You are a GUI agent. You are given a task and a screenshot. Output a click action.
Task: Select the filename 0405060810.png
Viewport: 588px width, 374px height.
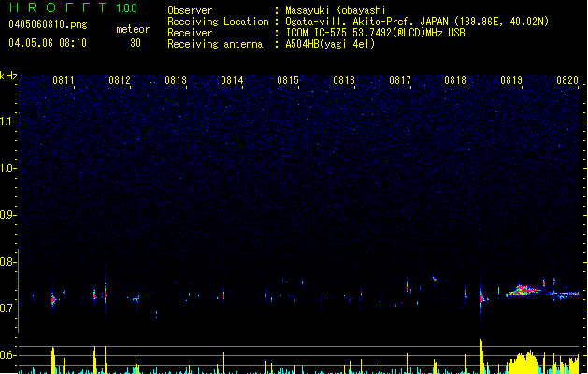(x=48, y=24)
